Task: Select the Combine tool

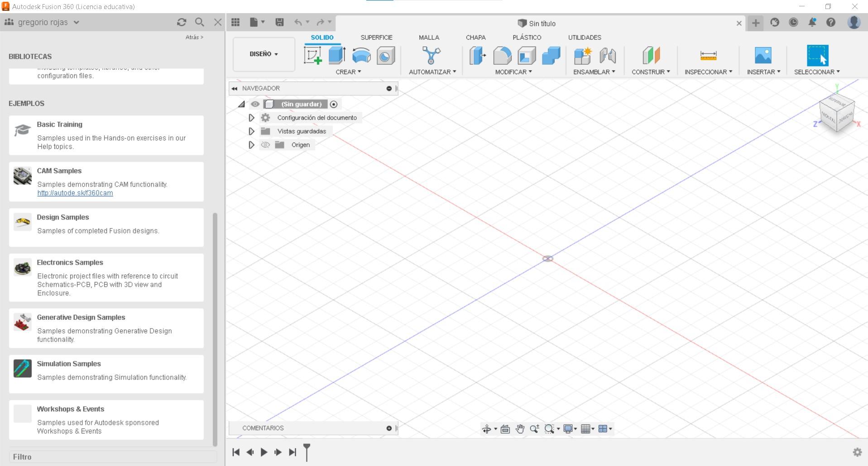Action: (x=551, y=56)
